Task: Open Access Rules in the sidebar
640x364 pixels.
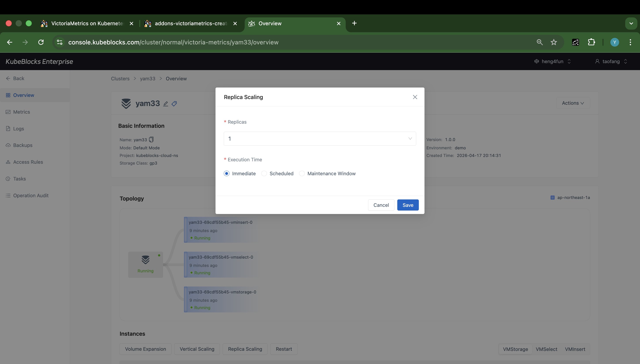Action: [x=35, y=162]
